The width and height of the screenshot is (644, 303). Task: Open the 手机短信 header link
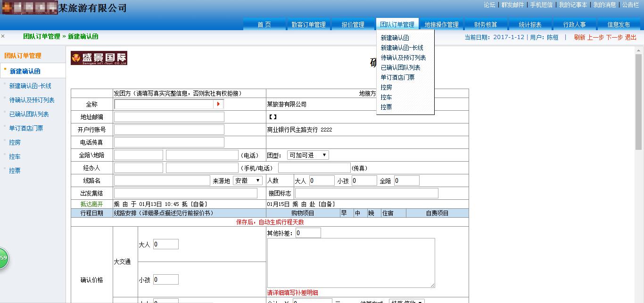click(541, 5)
